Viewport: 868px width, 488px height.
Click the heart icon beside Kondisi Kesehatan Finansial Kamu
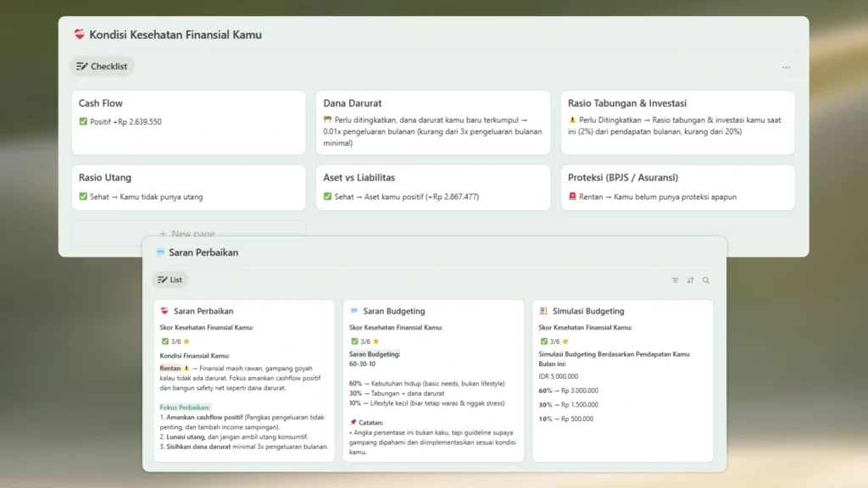coord(80,35)
